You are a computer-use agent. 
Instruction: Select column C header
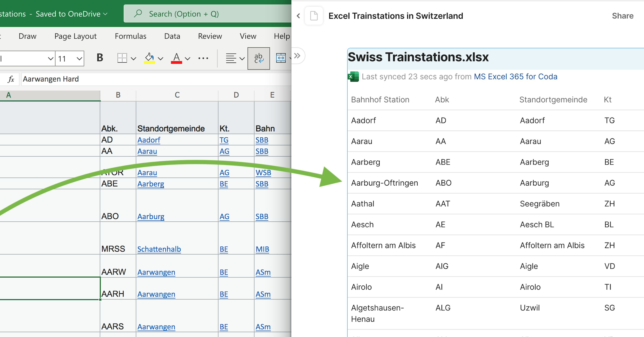click(x=177, y=95)
